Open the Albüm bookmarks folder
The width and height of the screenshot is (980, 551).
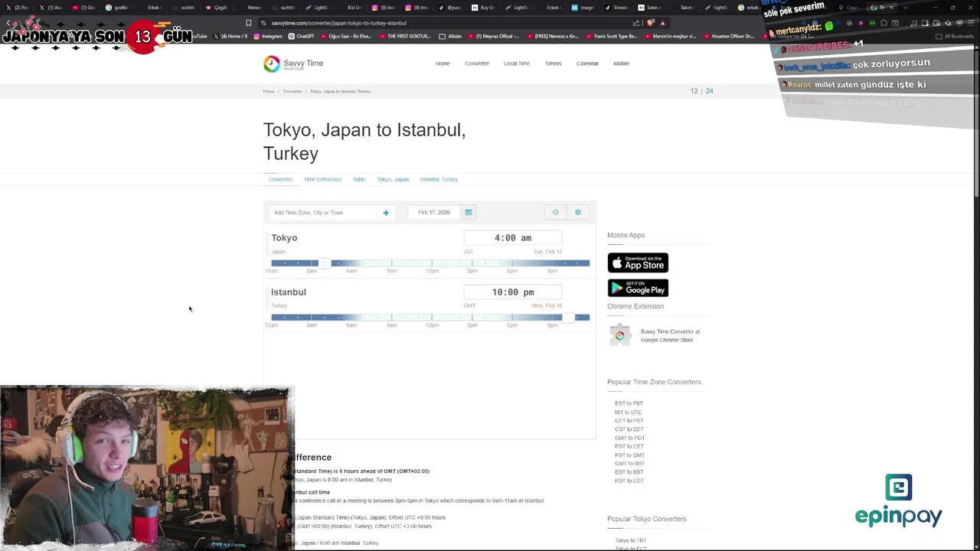coord(451,36)
